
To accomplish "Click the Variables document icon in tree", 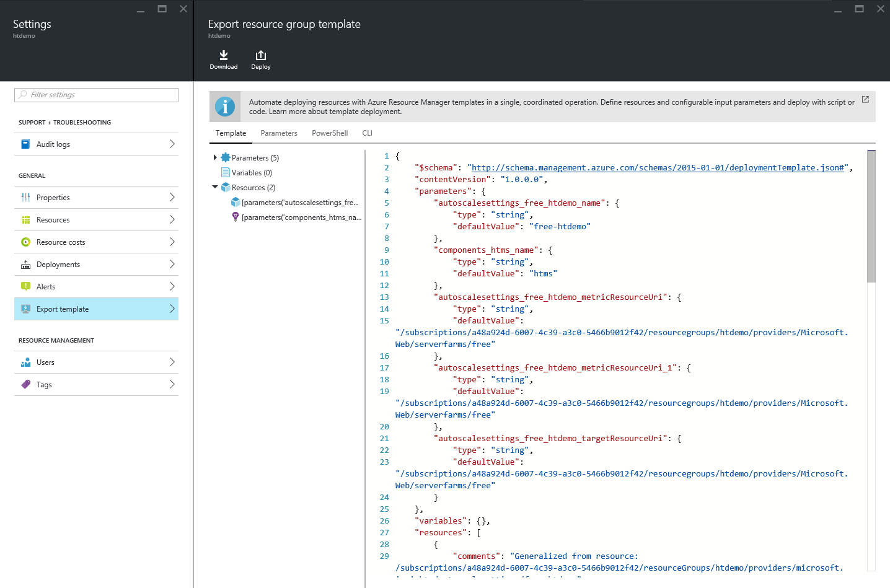I will pyautogui.click(x=226, y=173).
